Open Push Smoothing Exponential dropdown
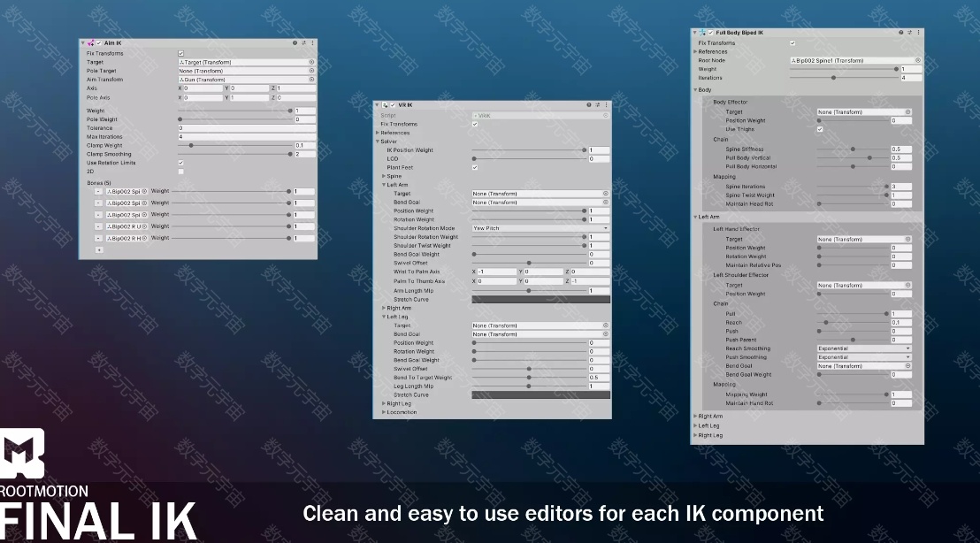980x543 pixels. [864, 357]
